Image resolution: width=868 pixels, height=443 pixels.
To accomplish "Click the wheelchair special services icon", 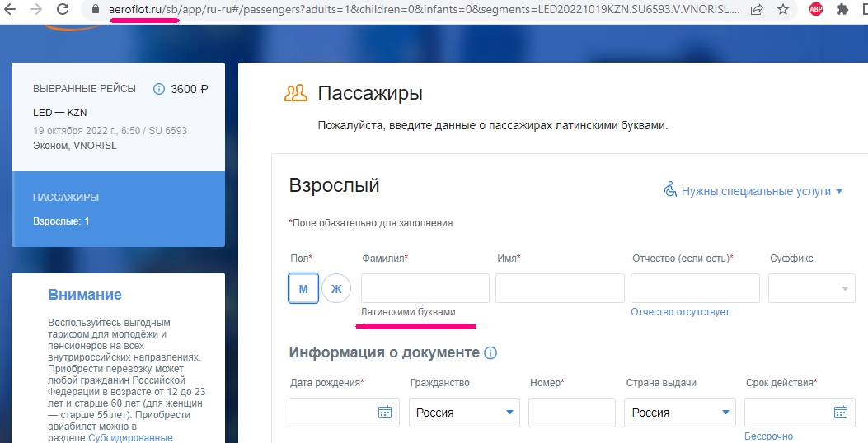I will [x=670, y=189].
